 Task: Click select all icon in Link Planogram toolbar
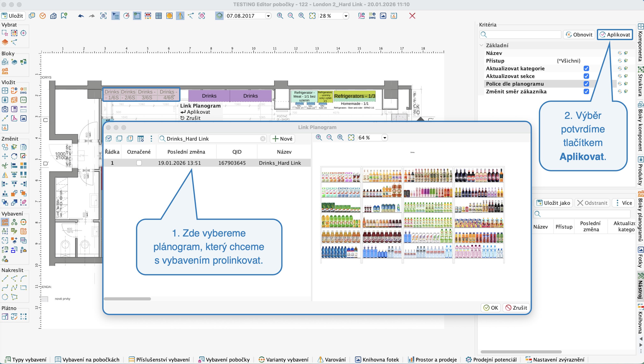[x=108, y=138]
